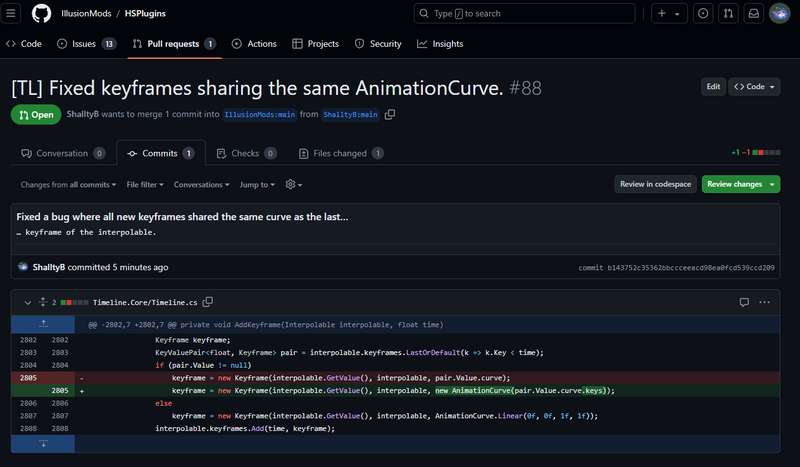Click the green Review changes button
This screenshot has height=467, width=800.
tap(741, 184)
